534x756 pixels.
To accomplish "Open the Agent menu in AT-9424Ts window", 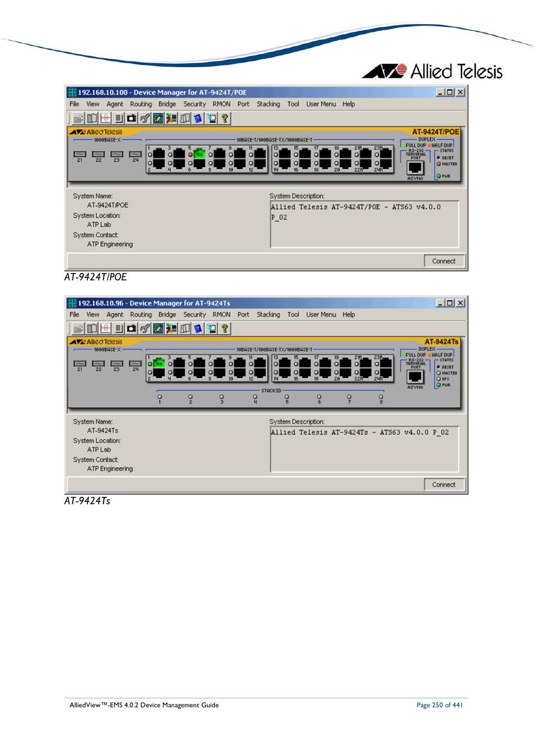I will pos(115,314).
